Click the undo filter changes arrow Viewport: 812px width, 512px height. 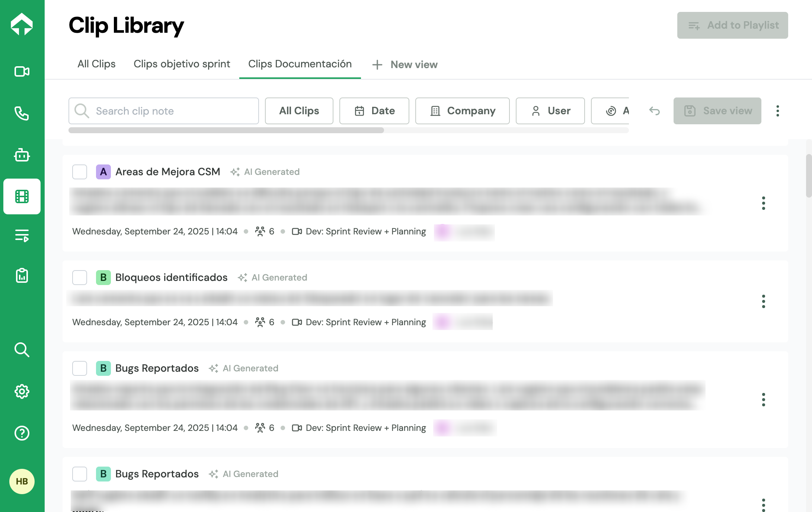[x=655, y=111]
